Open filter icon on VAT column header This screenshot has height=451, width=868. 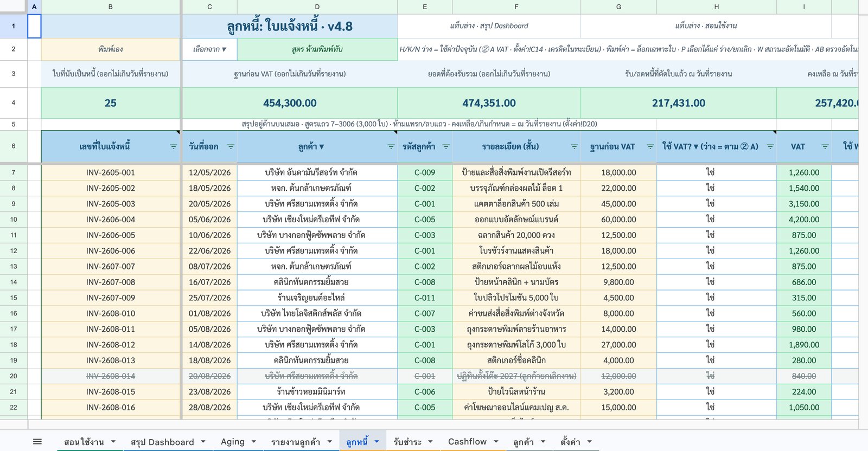click(x=825, y=146)
